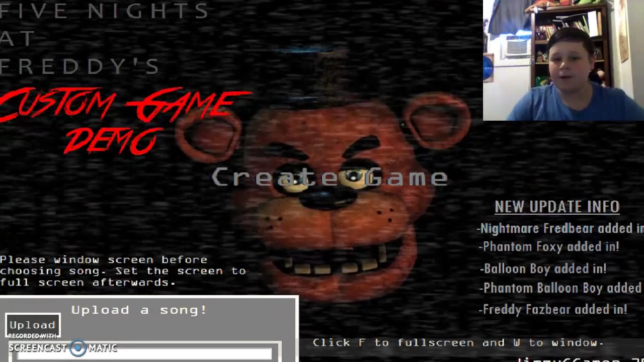Click '-Phantom Foxy added in!' line
This screenshot has height=362, width=644.
click(x=549, y=246)
